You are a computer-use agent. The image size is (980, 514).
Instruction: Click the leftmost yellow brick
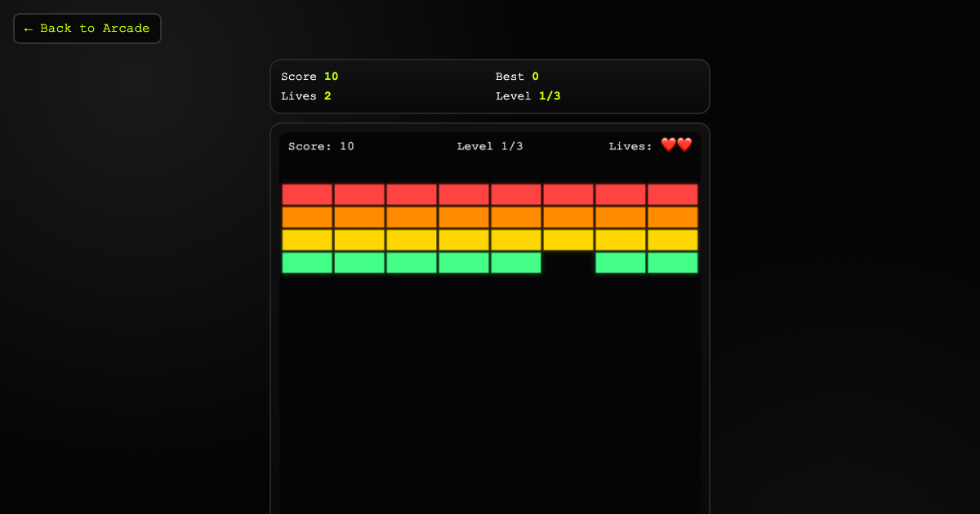pyautogui.click(x=307, y=240)
